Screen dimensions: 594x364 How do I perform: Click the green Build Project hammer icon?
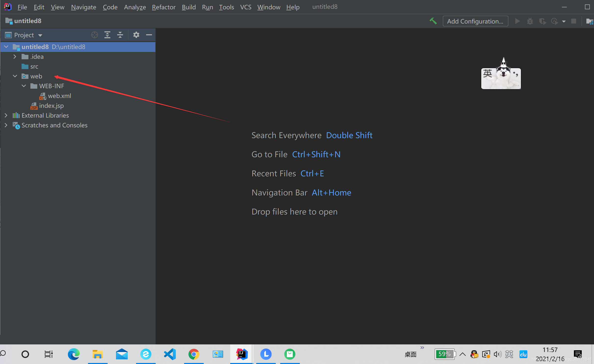coord(433,21)
